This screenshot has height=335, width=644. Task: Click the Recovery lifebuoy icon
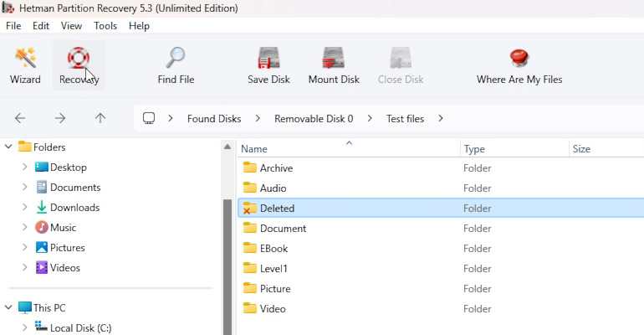coord(79,58)
